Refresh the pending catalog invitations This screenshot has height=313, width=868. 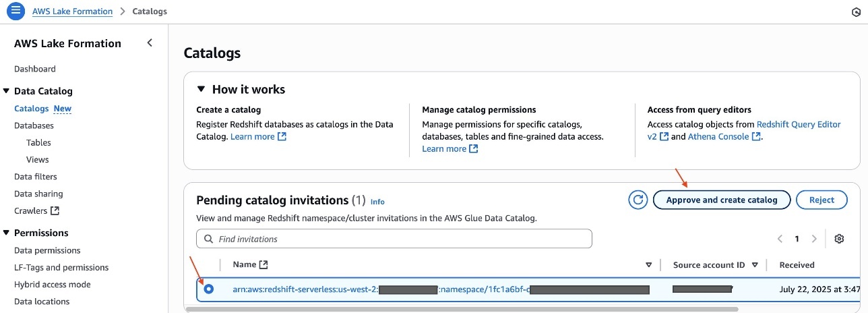[x=638, y=200]
